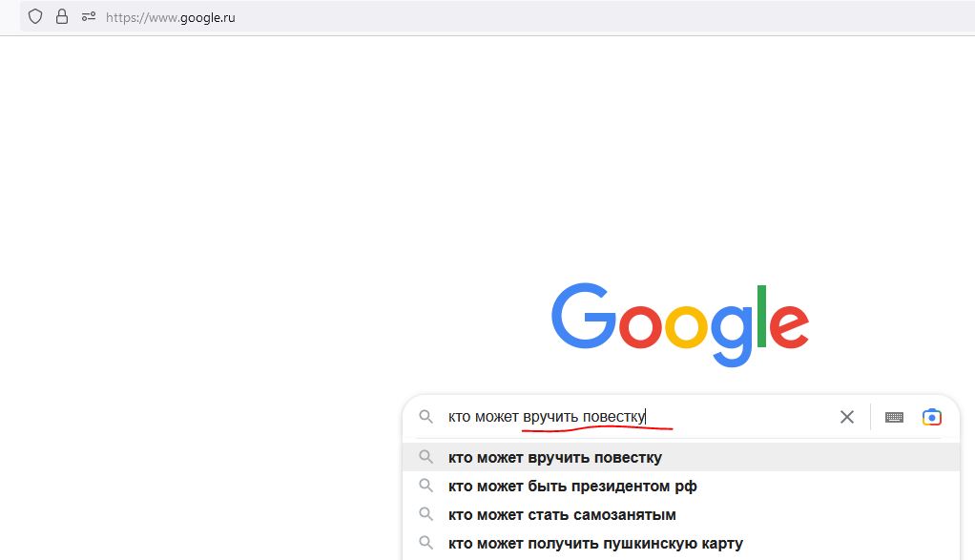Select suggestion 'кто может стать самозанятым'

pyautogui.click(x=562, y=514)
